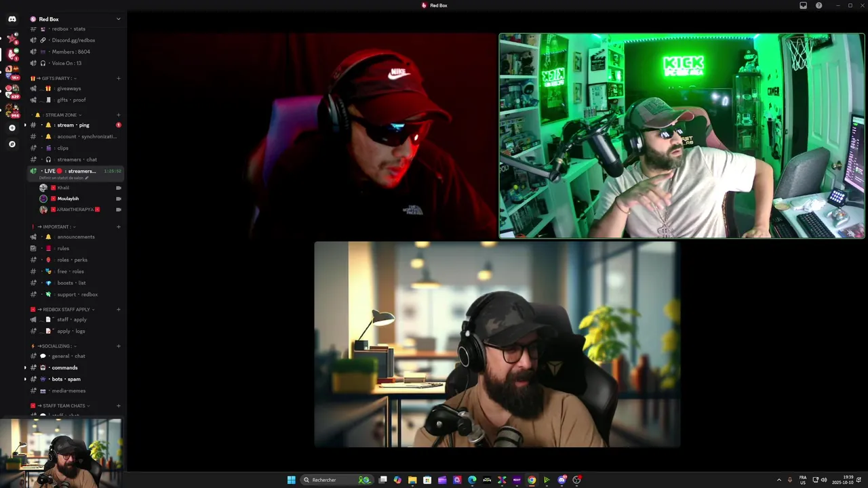This screenshot has width=868, height=488.
Task: Focus the green Kick room video tile
Action: tap(682, 136)
